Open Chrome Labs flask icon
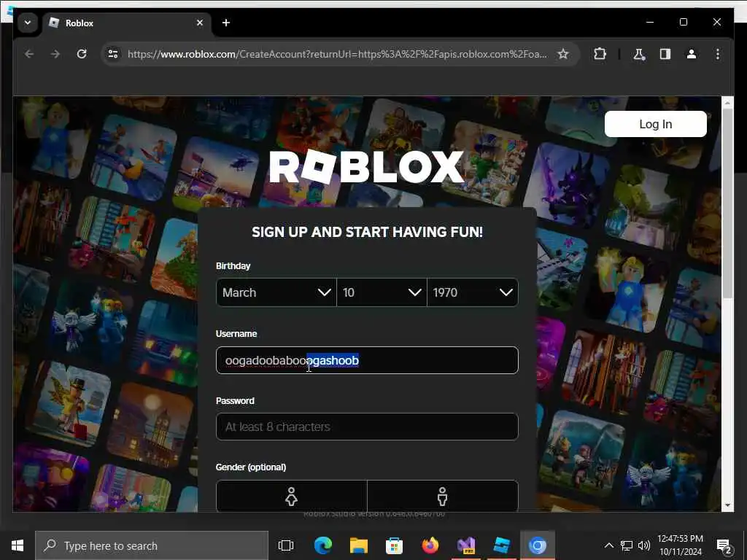Image resolution: width=747 pixels, height=560 pixels. (x=639, y=54)
